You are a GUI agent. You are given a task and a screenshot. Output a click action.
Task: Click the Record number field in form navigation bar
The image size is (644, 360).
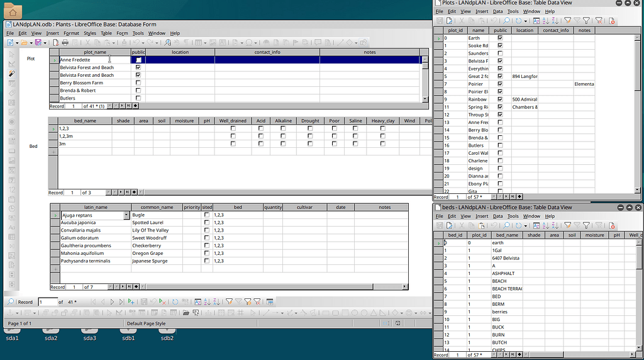(47, 302)
